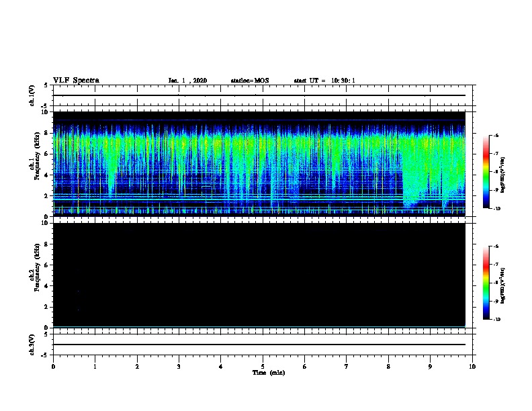The height and width of the screenshot is (411, 532).
Task: Click the "-10" label on ch.2 color bar
Action: pos(496,320)
